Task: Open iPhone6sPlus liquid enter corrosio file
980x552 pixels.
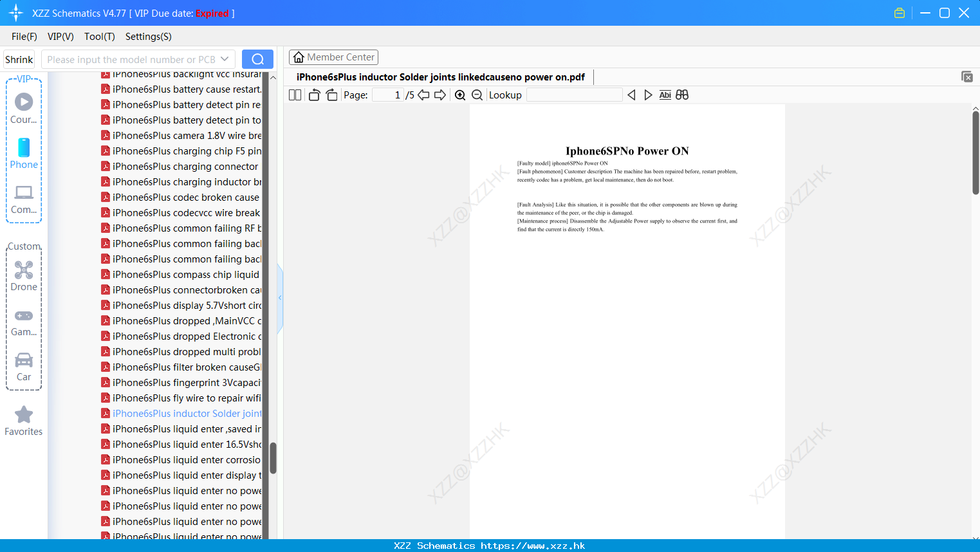Action: [x=181, y=460]
